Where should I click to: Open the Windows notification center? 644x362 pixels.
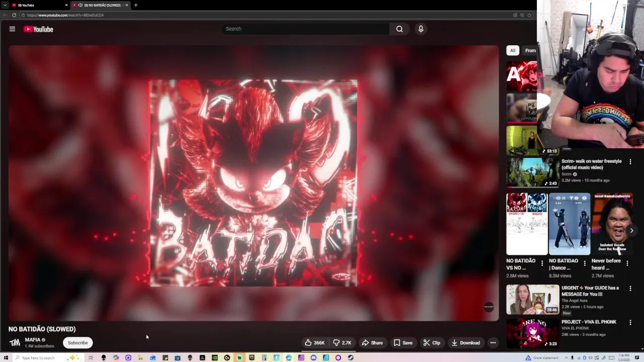[x=637, y=357]
